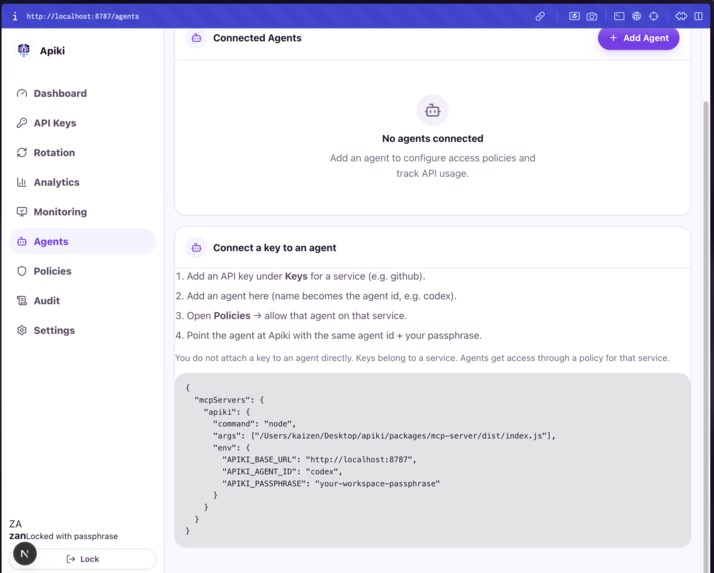Click the 'command': 'node' line

[254, 424]
